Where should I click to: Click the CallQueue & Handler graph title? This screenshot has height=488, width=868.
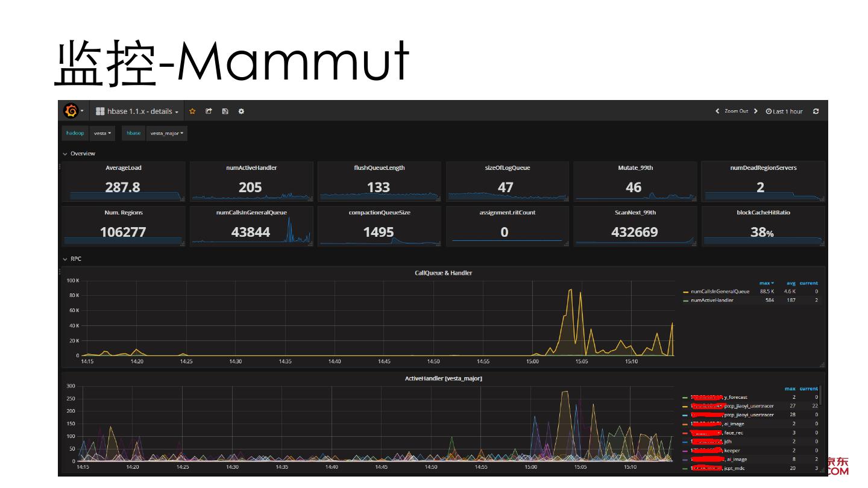click(444, 273)
